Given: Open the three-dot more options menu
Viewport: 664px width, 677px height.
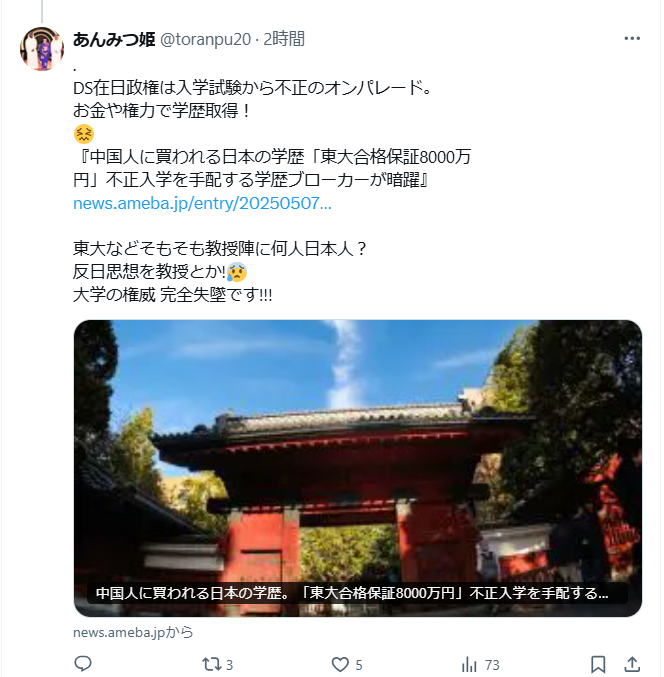Looking at the screenshot, I should click(632, 38).
